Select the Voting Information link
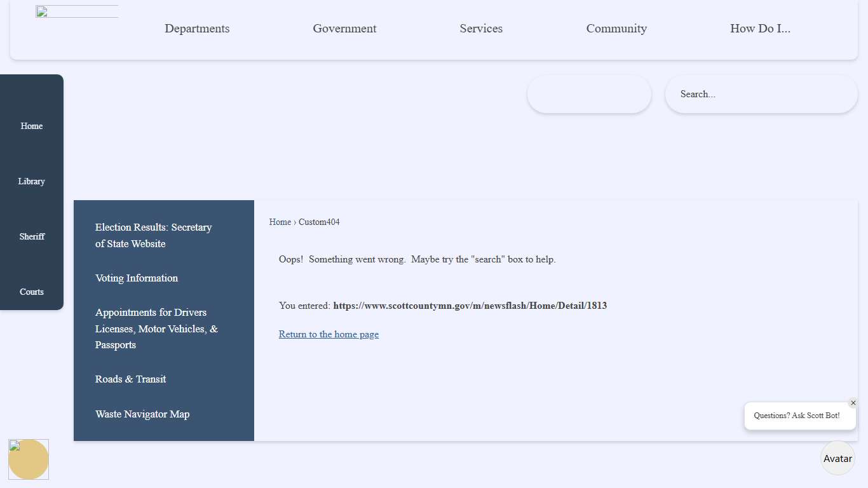Viewport: 868px width, 488px height. pyautogui.click(x=137, y=278)
